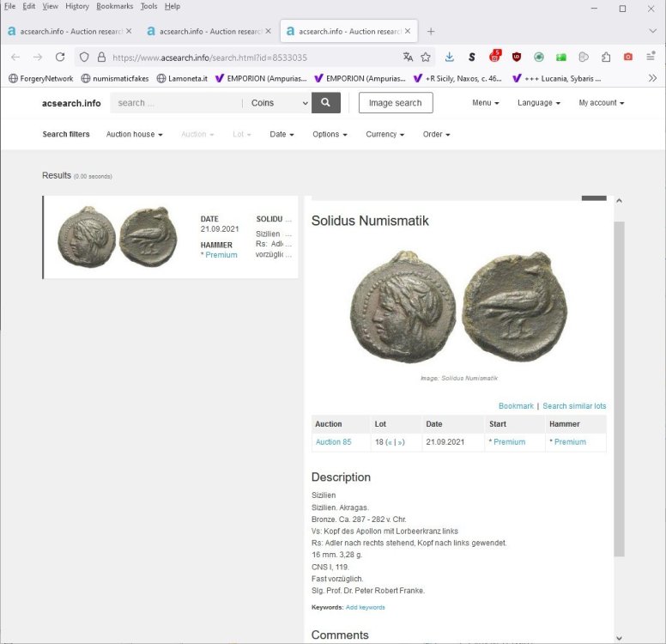The image size is (666, 644).
Task: Click the Image search button
Action: click(396, 103)
